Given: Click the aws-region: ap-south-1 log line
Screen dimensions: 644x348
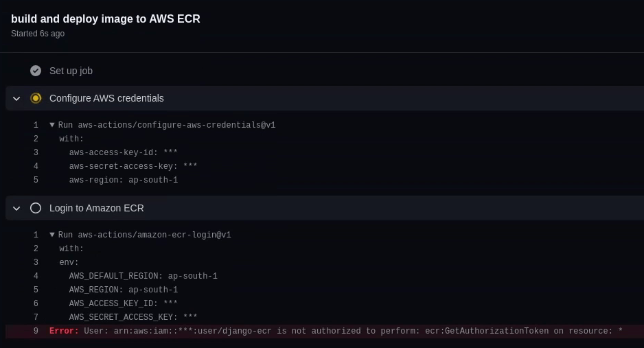Looking at the screenshot, I should point(123,180).
